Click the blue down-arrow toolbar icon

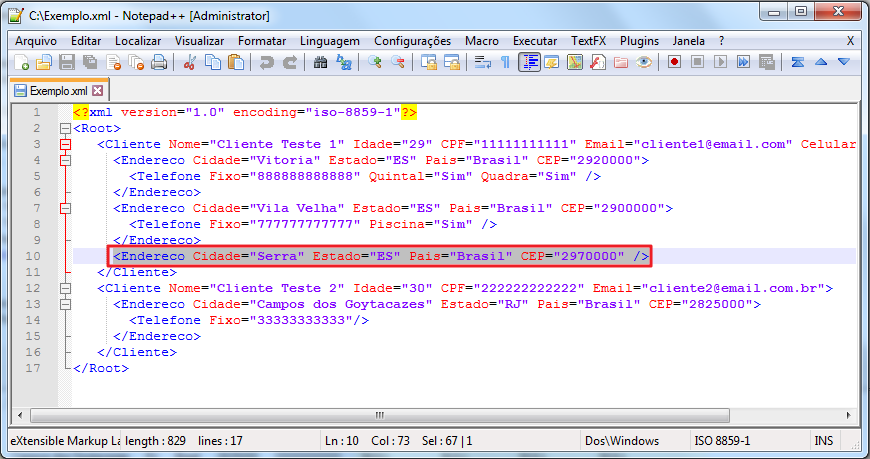pyautogui.click(x=844, y=62)
